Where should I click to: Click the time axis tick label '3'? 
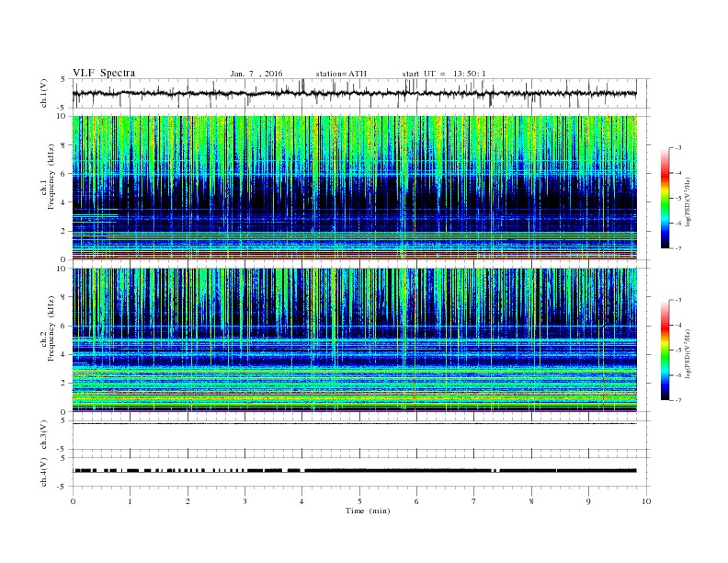pyautogui.click(x=245, y=501)
